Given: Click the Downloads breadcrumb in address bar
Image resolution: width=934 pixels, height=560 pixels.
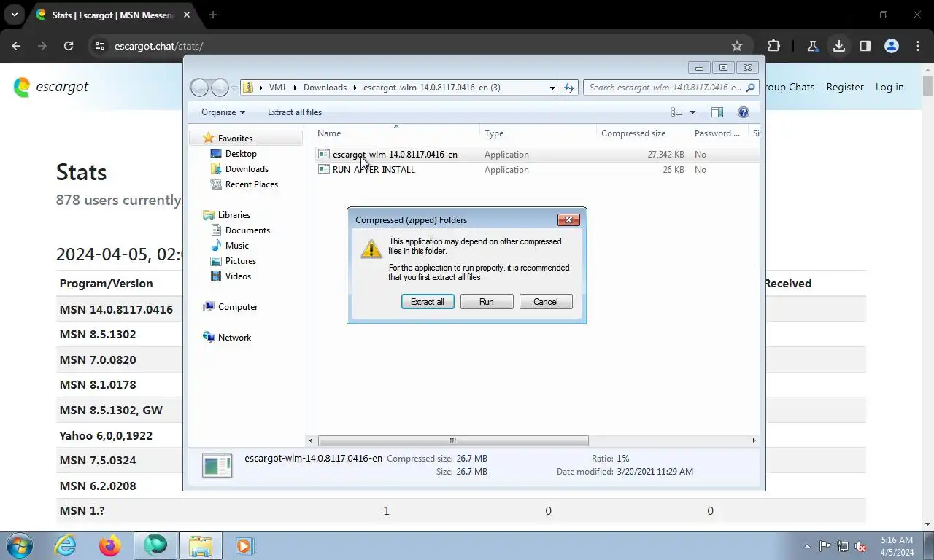Looking at the screenshot, I should coord(325,87).
